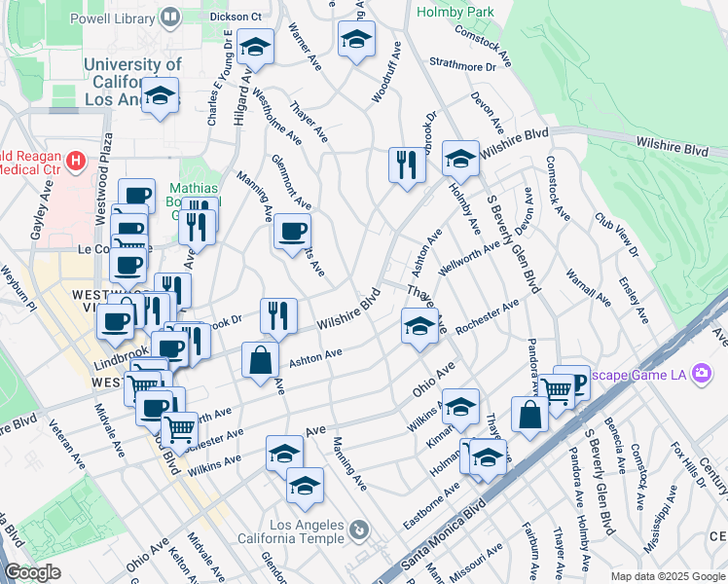The height and width of the screenshot is (584, 728).
Task: Select shopping bag marker near Santa Monica Blvd
Action: 529,418
